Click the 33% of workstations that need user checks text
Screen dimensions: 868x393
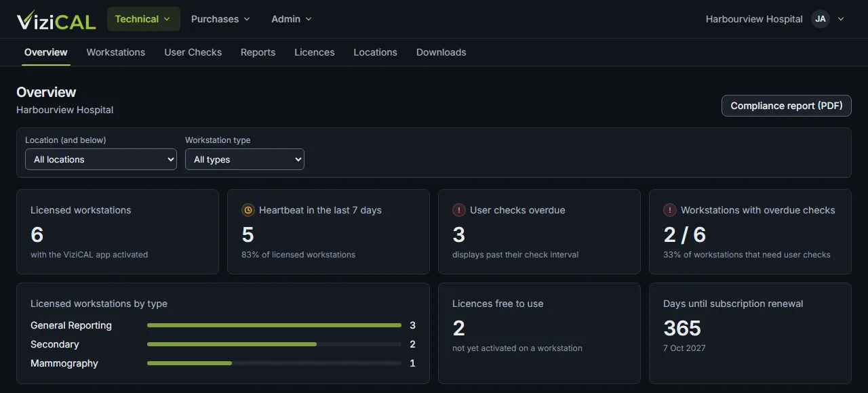tap(747, 255)
